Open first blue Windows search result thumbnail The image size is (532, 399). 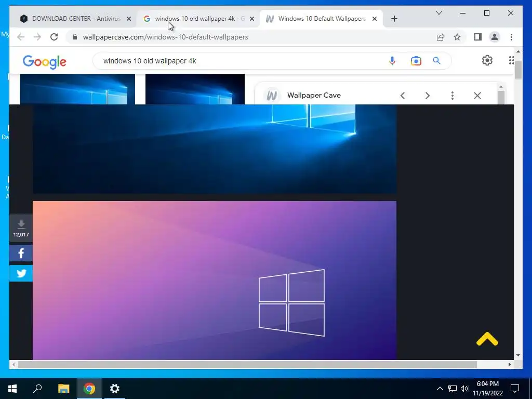(77, 89)
